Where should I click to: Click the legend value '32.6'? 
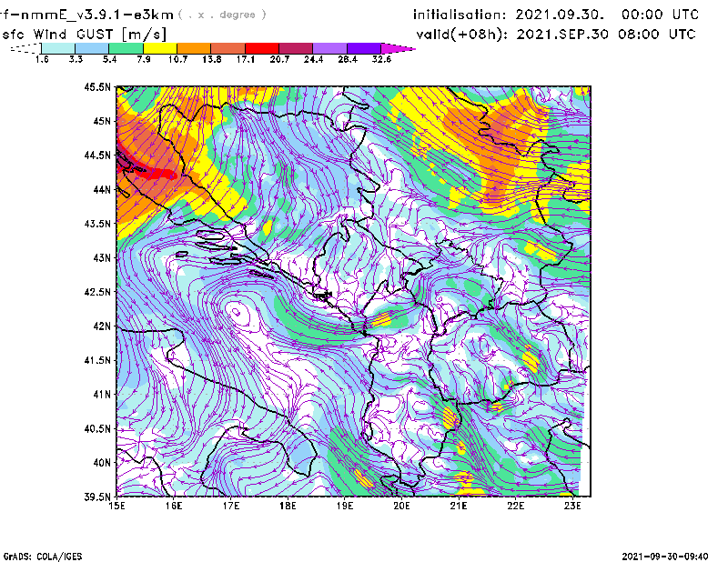tap(381, 59)
